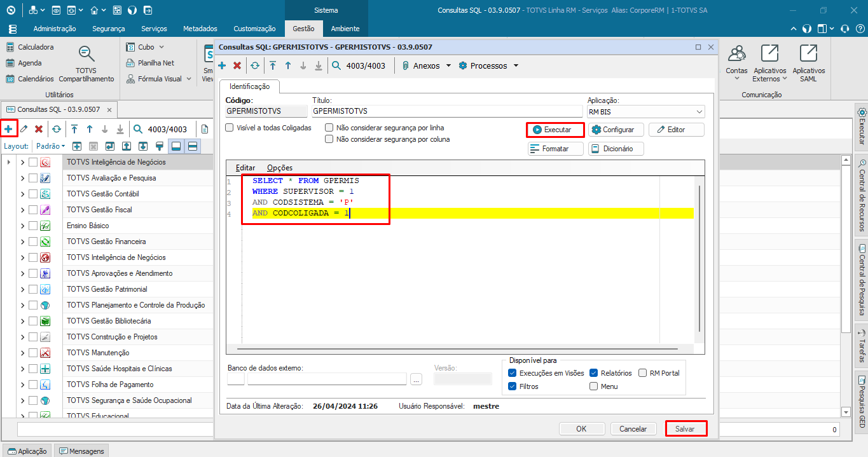The image size is (868, 457).
Task: Click the Executar button to run the query
Action: pos(555,130)
